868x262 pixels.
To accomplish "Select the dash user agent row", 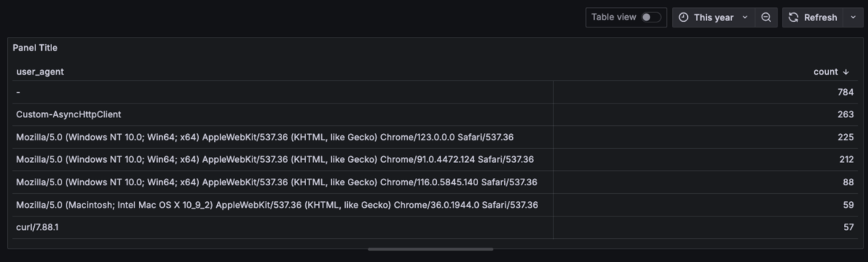I will (434, 92).
